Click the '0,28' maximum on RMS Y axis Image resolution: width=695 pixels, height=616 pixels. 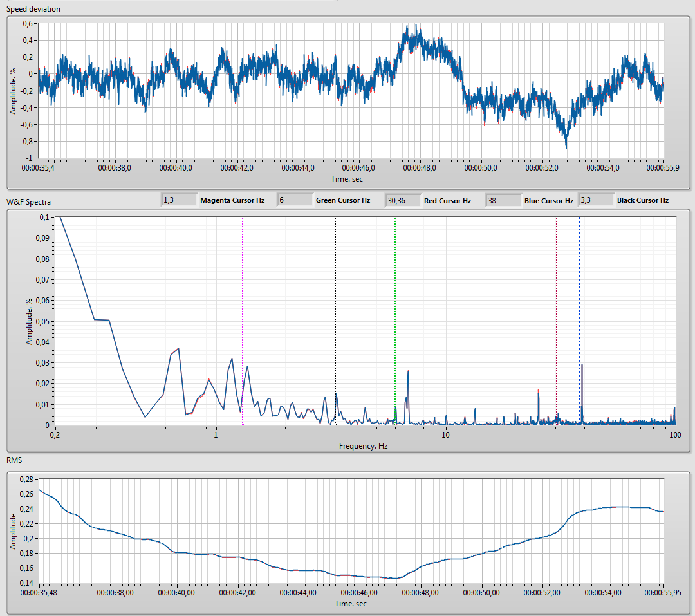point(26,480)
